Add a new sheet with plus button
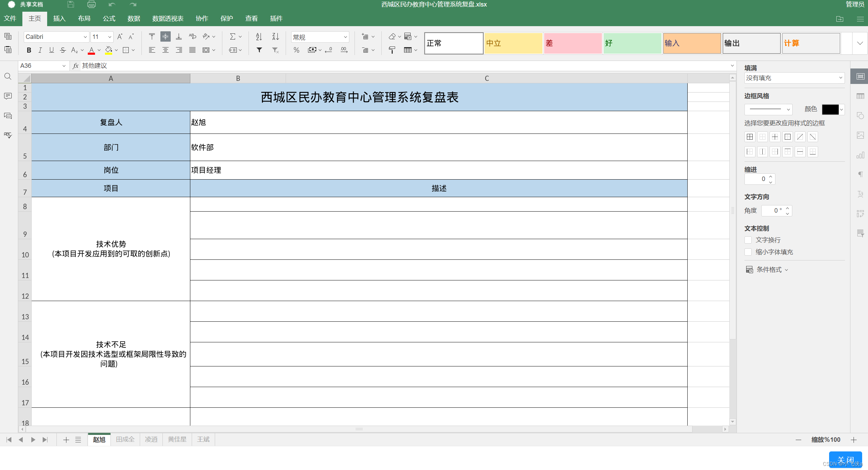868x470 pixels. tap(66, 440)
